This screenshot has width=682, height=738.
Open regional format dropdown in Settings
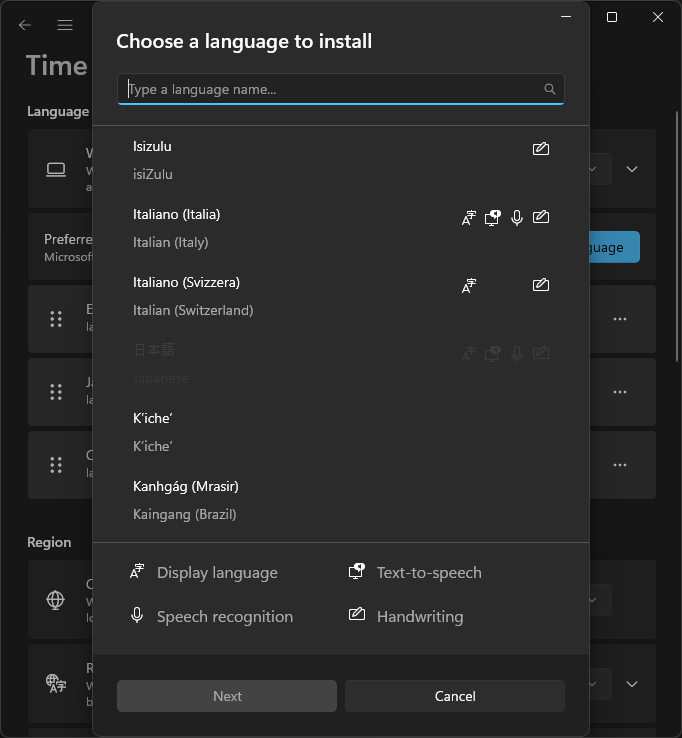pyautogui.click(x=600, y=683)
